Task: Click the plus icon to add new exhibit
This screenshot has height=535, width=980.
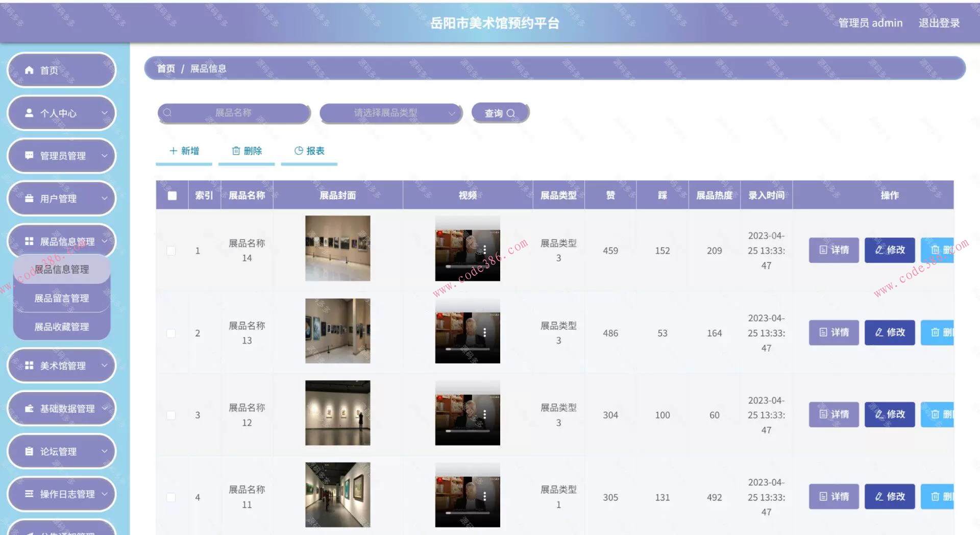Action: point(172,151)
